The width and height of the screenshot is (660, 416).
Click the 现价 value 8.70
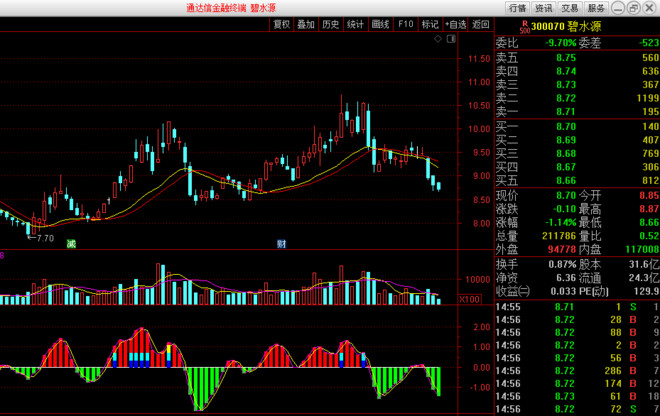[x=566, y=195]
